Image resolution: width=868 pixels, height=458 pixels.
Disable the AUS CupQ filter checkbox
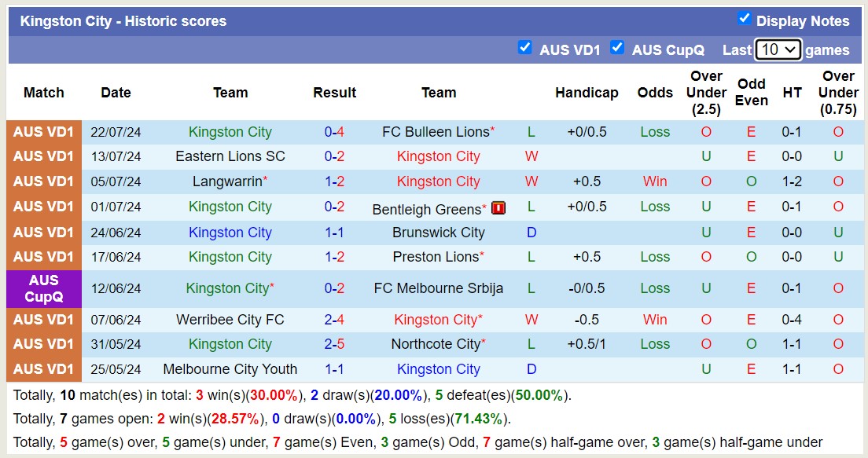pos(618,48)
